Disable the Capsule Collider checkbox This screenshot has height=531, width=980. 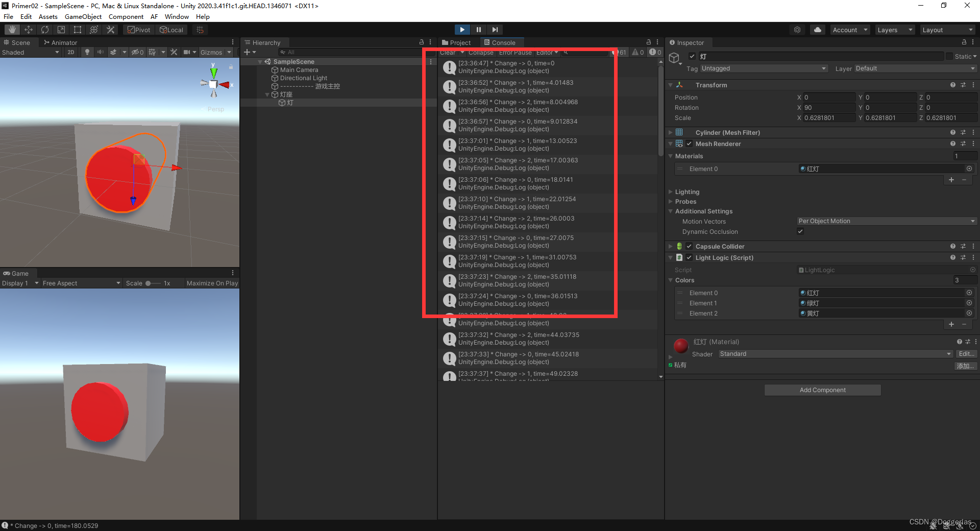pos(689,246)
